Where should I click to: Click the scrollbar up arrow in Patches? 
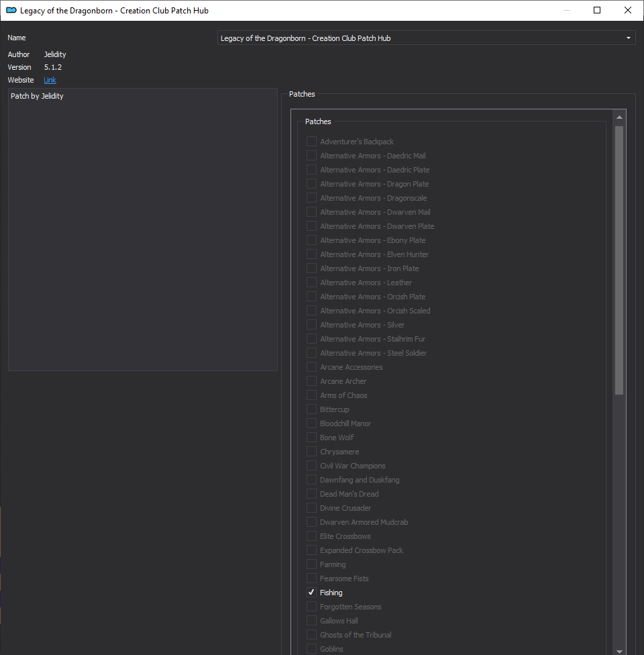619,117
